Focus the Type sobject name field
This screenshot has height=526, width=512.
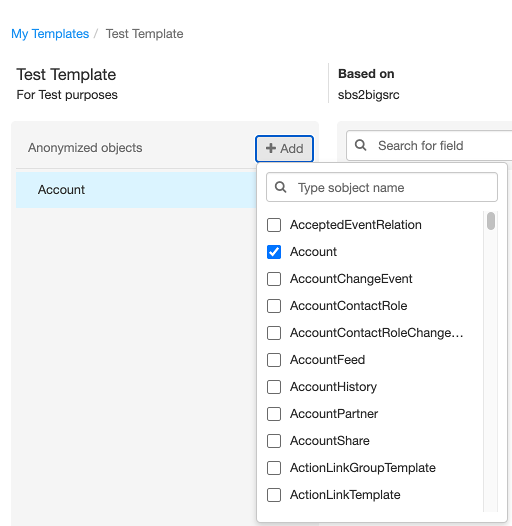pyautogui.click(x=382, y=187)
